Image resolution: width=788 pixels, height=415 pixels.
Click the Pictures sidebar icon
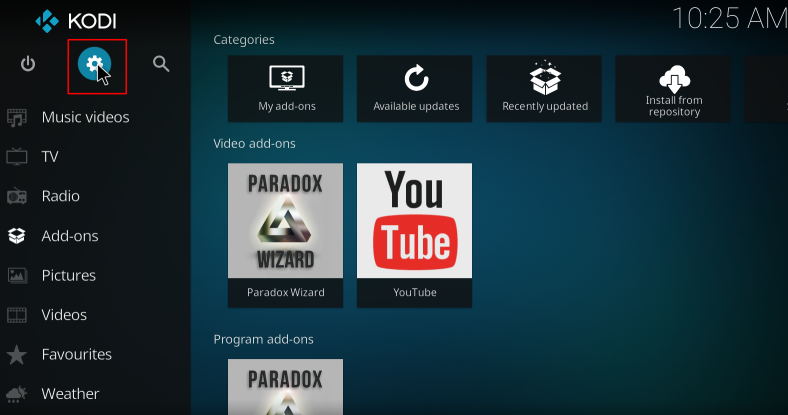17,275
